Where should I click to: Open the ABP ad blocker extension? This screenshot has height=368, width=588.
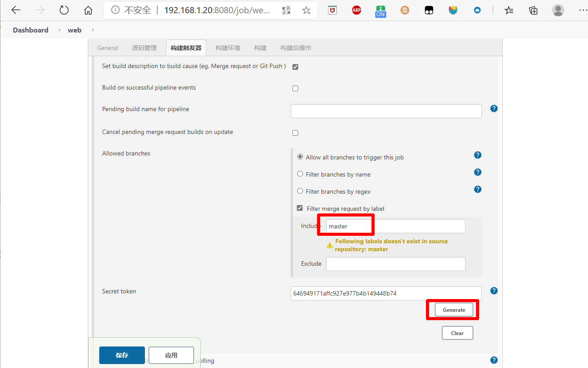[x=357, y=10]
